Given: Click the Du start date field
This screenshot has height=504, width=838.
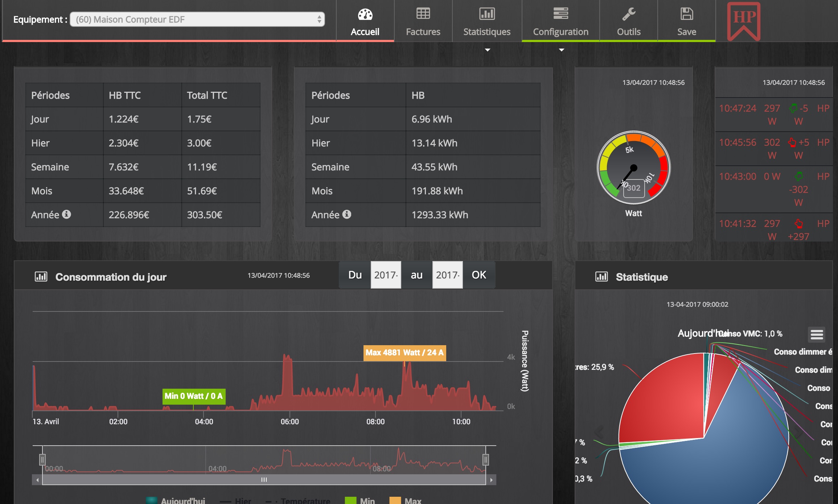Looking at the screenshot, I should (x=386, y=275).
